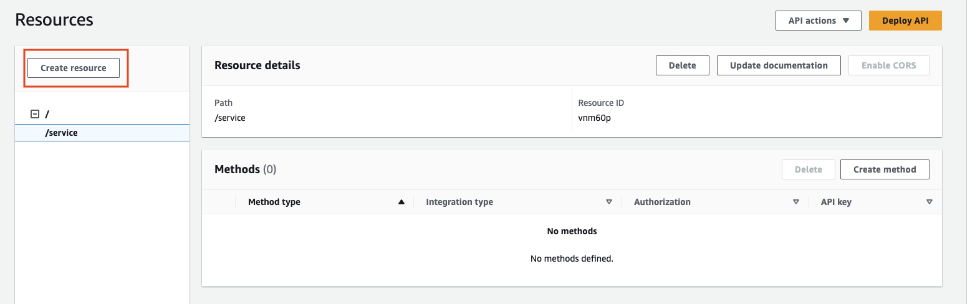The width and height of the screenshot is (980, 304).
Task: Click the Create method button
Action: point(885,169)
